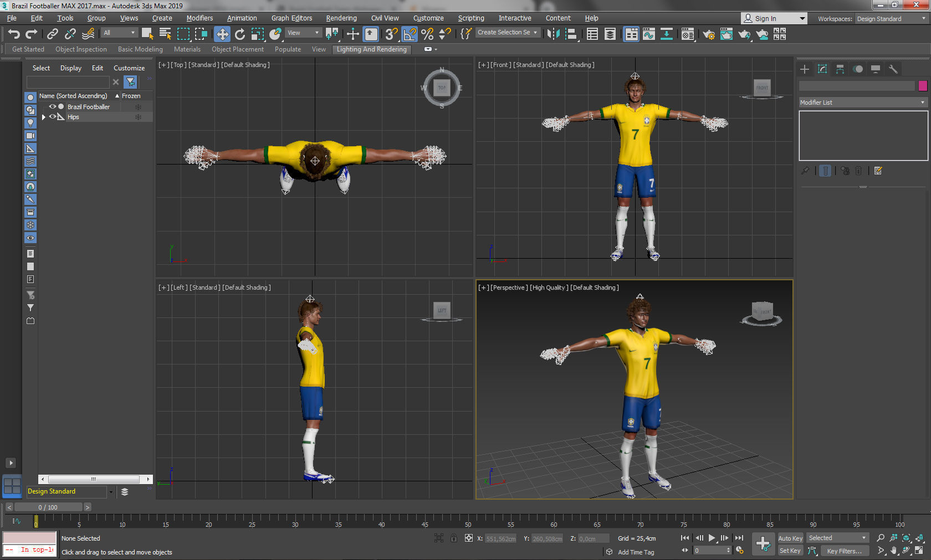
Task: Open the Schematic View icon
Action: 667,34
